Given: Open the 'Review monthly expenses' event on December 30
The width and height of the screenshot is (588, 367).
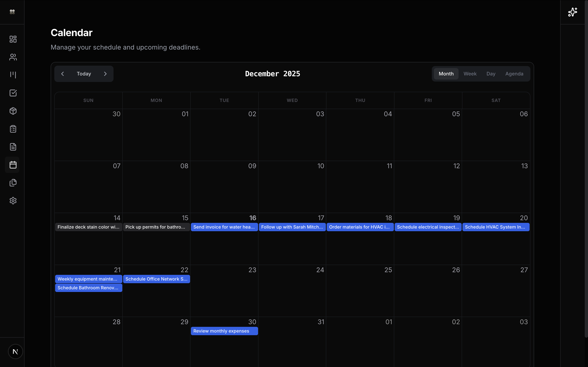Looking at the screenshot, I should pos(224,331).
